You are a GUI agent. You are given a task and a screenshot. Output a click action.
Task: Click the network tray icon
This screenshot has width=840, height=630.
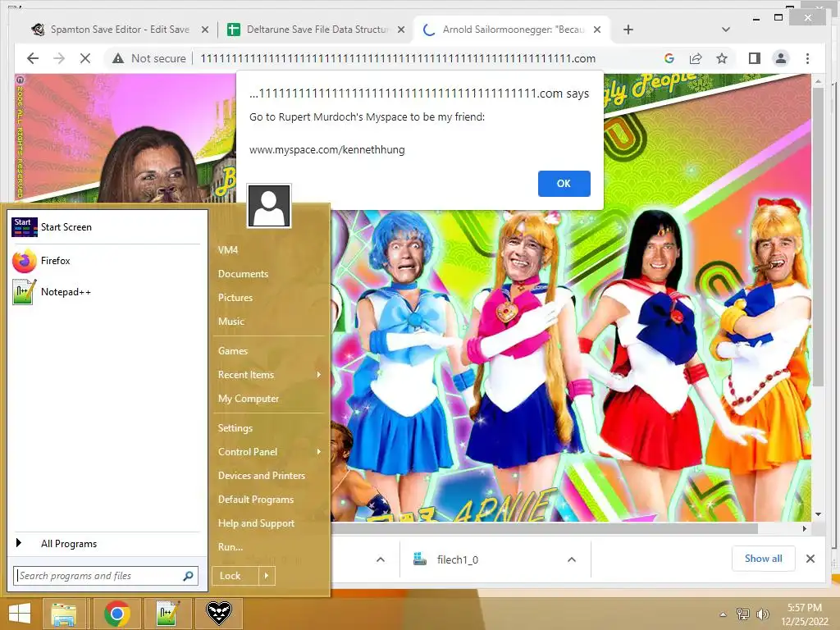[743, 614]
